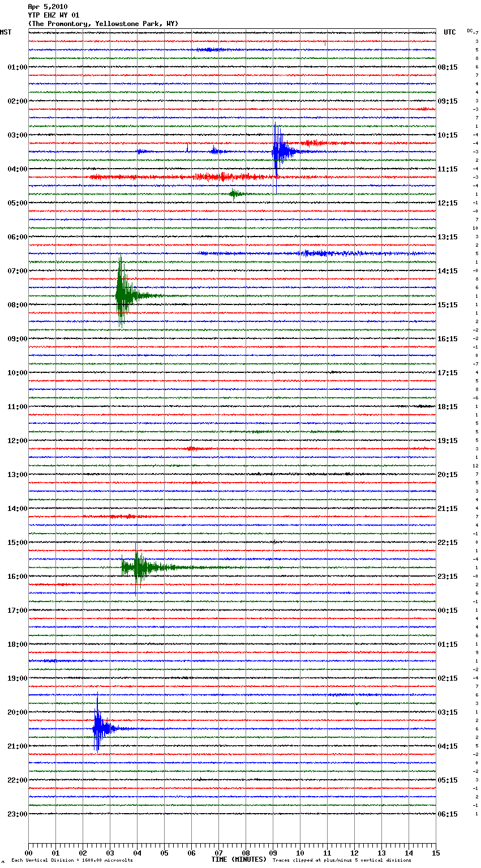Screen dimensions: 481x868
Task: Click the UTC label '06:15'
Action: tap(448, 814)
